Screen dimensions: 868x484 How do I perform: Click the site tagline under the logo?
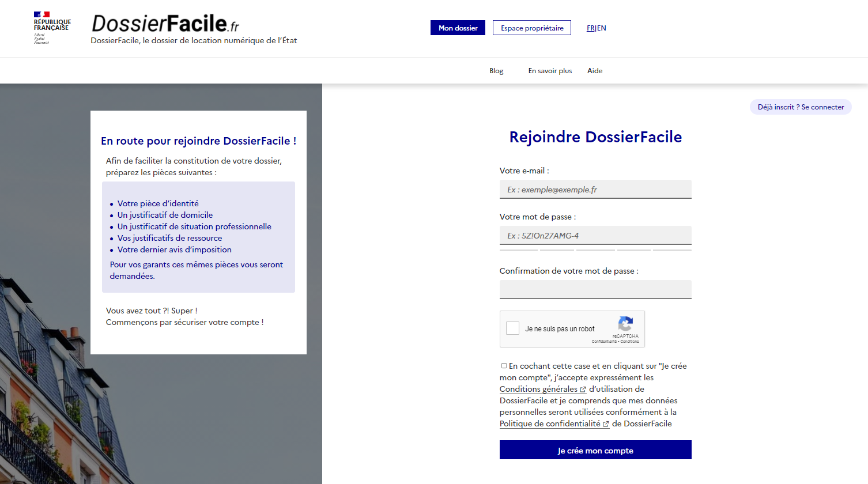tap(194, 40)
